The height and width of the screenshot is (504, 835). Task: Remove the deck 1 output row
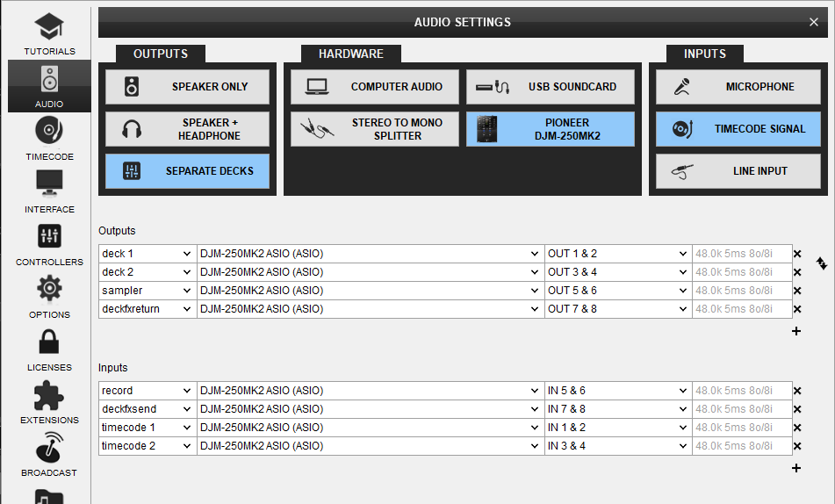click(x=797, y=254)
